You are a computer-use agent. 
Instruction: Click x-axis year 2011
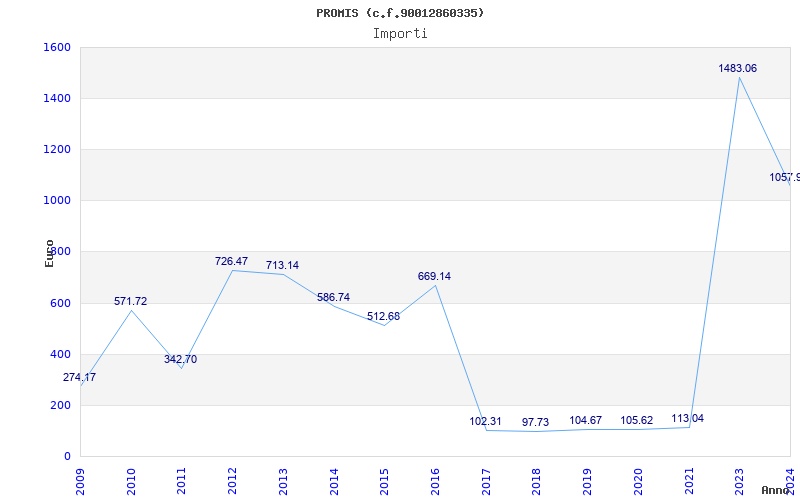click(182, 481)
